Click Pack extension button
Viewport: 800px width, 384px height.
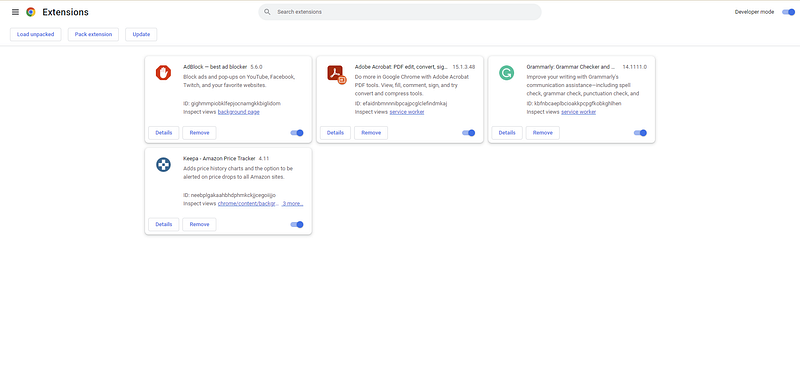click(93, 34)
